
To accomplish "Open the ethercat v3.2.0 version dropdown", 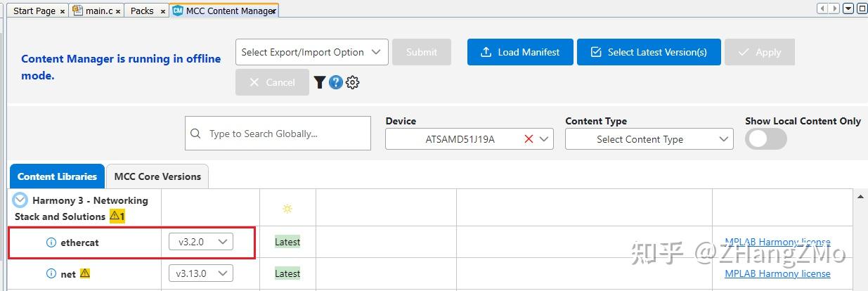I will 201,242.
